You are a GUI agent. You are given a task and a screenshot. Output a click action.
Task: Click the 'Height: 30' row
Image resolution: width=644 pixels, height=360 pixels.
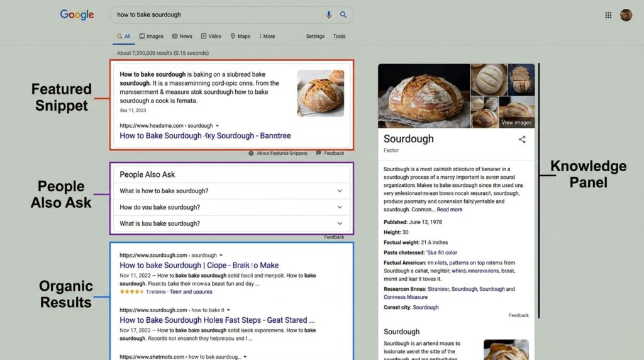[396, 232]
